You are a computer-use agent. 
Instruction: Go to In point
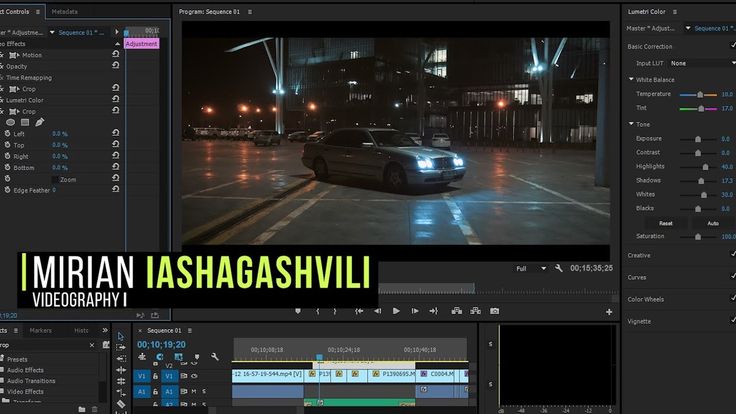point(359,311)
